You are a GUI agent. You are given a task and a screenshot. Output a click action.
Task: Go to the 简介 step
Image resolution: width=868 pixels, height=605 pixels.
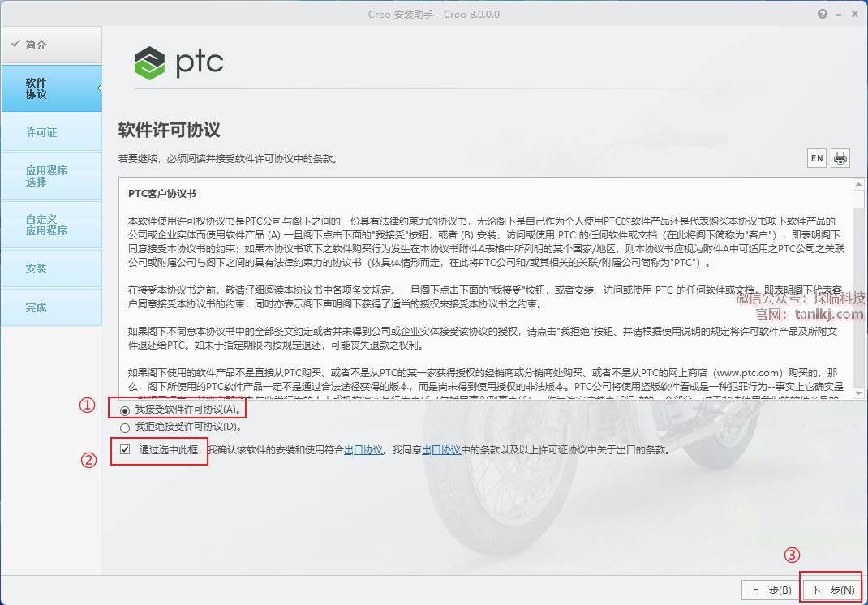click(51, 45)
